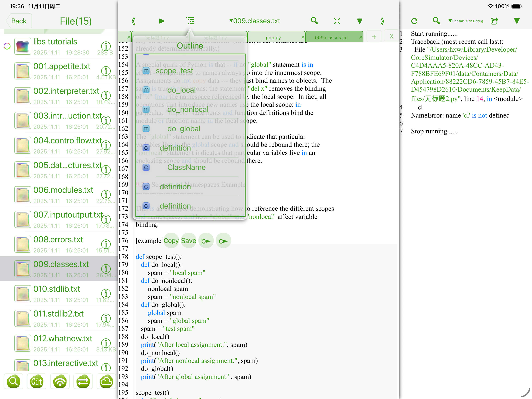Viewport: 532px width, 399px height.
Task: Click the console refresh icon
Action: pos(414,21)
